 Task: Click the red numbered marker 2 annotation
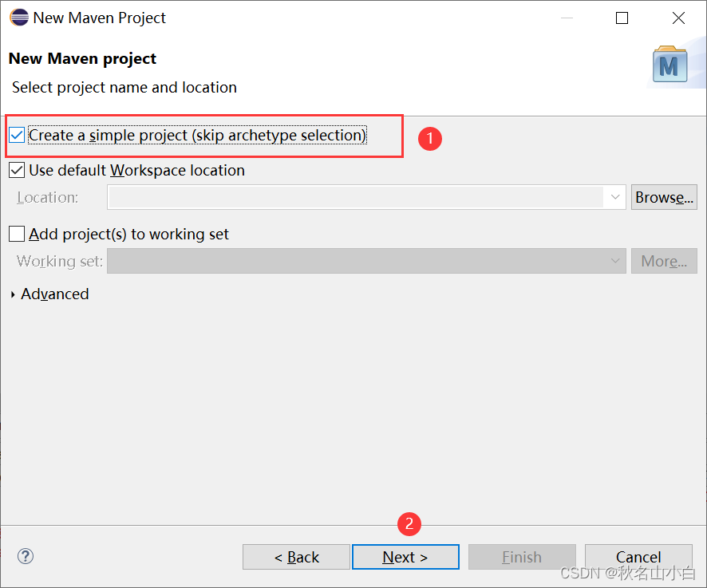[409, 524]
